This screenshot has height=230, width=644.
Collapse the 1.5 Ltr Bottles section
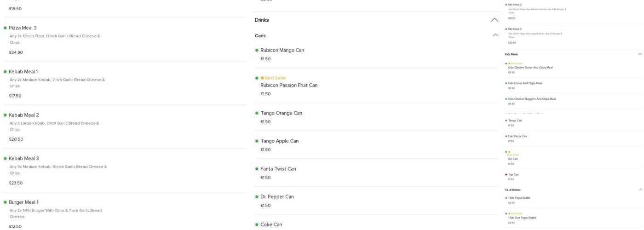(x=640, y=190)
